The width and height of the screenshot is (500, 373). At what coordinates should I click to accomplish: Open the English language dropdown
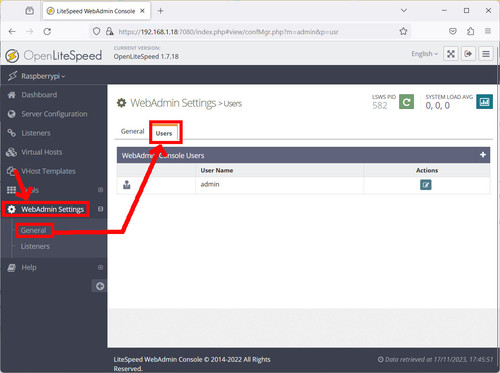coord(424,54)
